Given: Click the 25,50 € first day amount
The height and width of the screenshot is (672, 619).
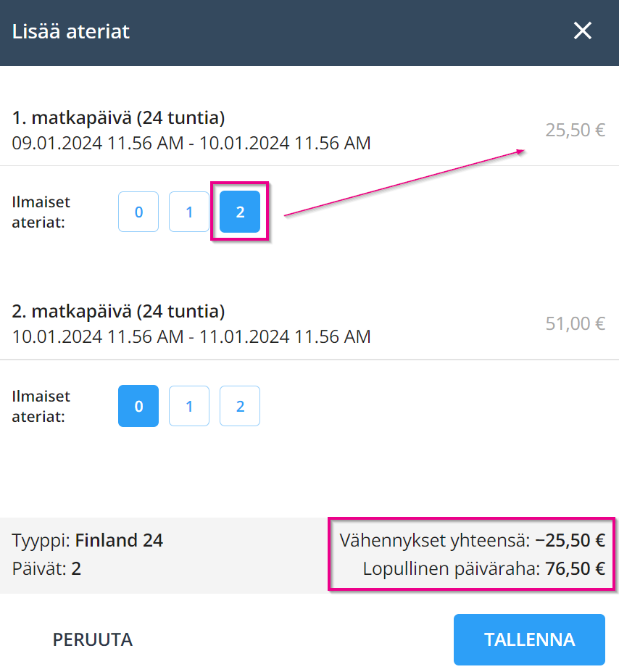Looking at the screenshot, I should (x=575, y=130).
